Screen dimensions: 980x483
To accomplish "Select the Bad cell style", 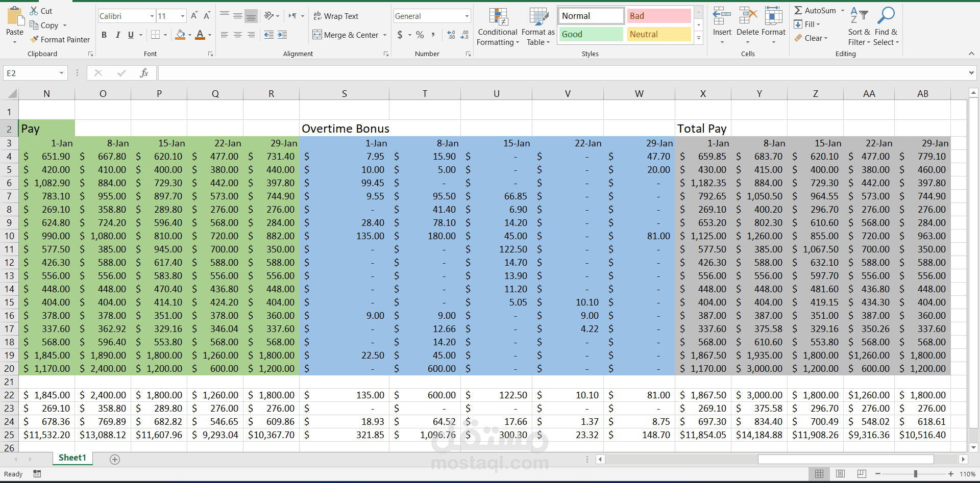I will (659, 16).
